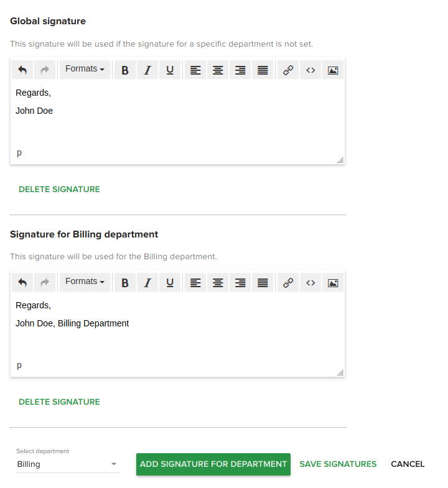Apply italic in Global signature editor
The image size is (448, 488).
[147, 70]
